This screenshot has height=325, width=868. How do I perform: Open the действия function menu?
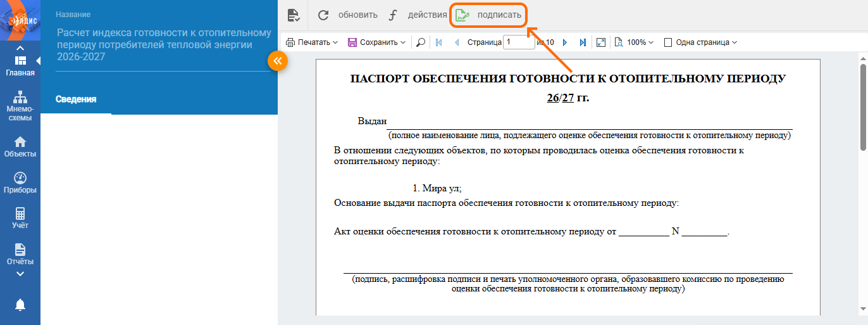(427, 15)
